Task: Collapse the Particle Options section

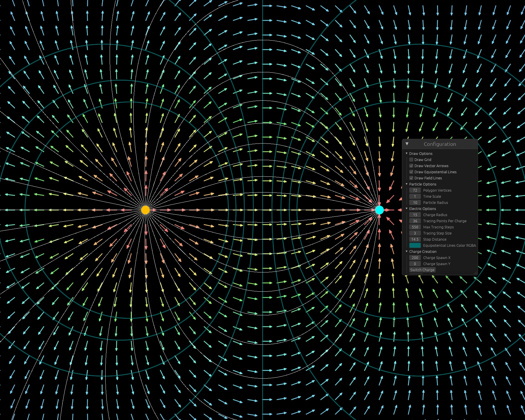Action: [407, 184]
